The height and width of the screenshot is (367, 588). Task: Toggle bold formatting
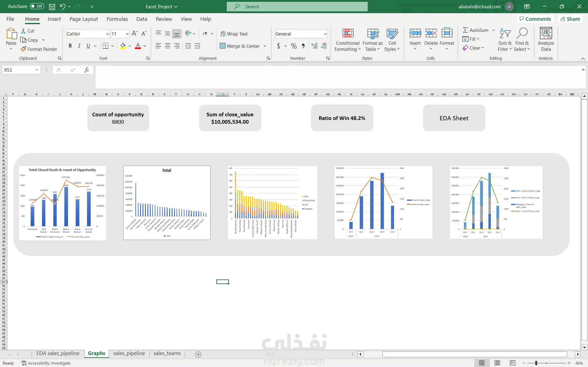pyautogui.click(x=70, y=46)
